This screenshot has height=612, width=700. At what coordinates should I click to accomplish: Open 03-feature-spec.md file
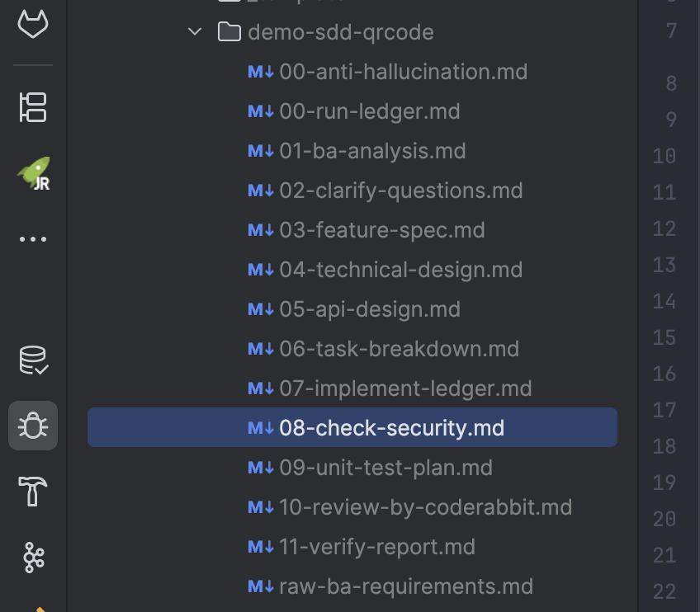tap(381, 230)
